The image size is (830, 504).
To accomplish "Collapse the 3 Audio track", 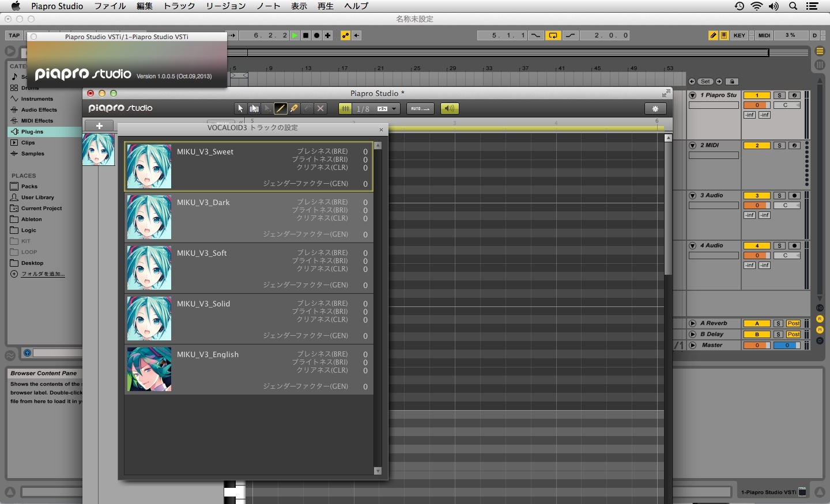I will click(693, 195).
